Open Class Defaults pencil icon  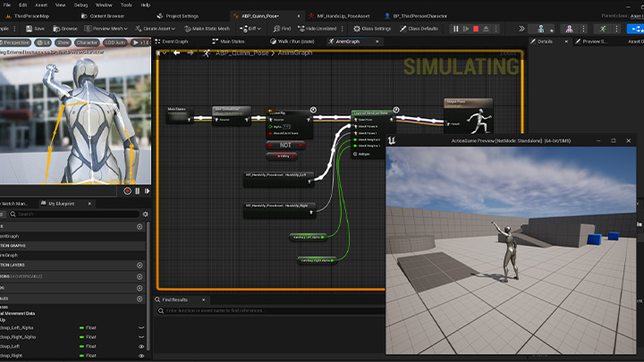point(403,29)
